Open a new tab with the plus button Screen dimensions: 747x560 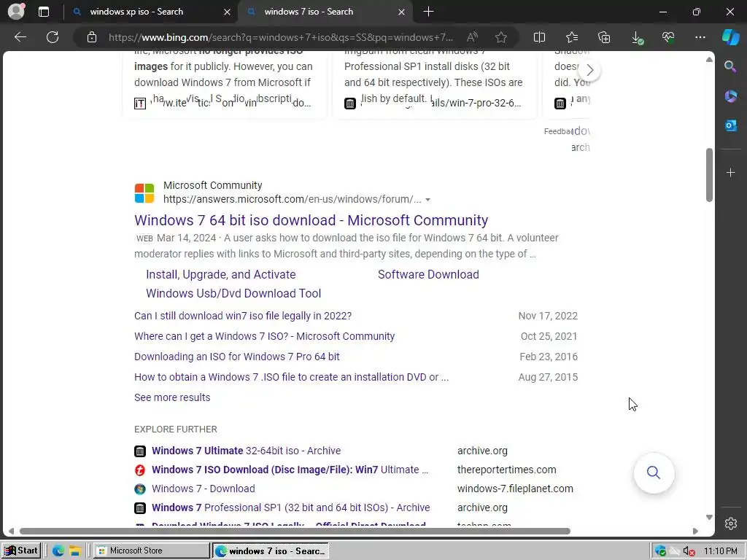tap(428, 12)
